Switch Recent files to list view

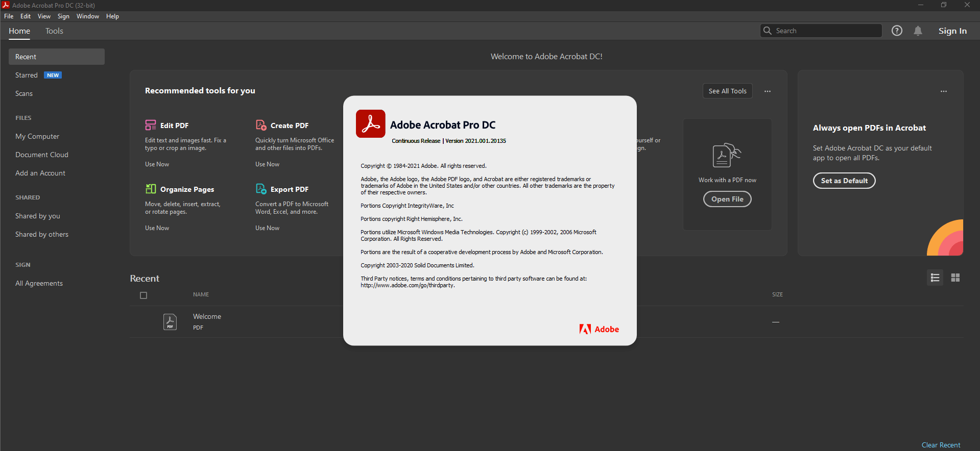coord(935,278)
